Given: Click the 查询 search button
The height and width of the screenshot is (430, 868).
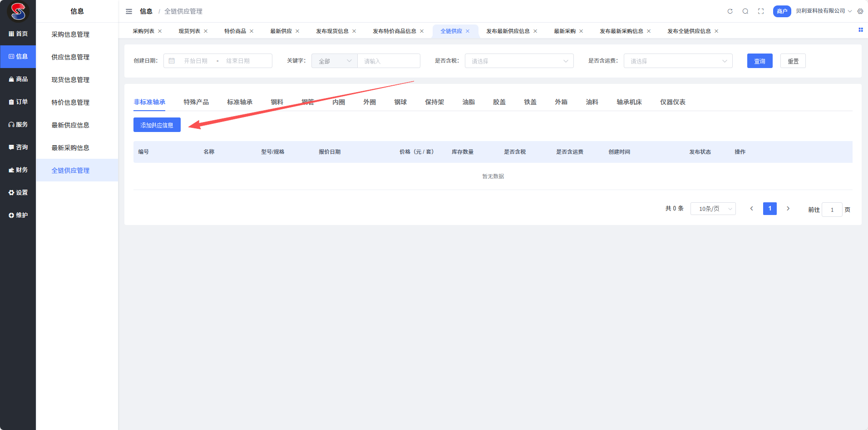Looking at the screenshot, I should point(759,61).
